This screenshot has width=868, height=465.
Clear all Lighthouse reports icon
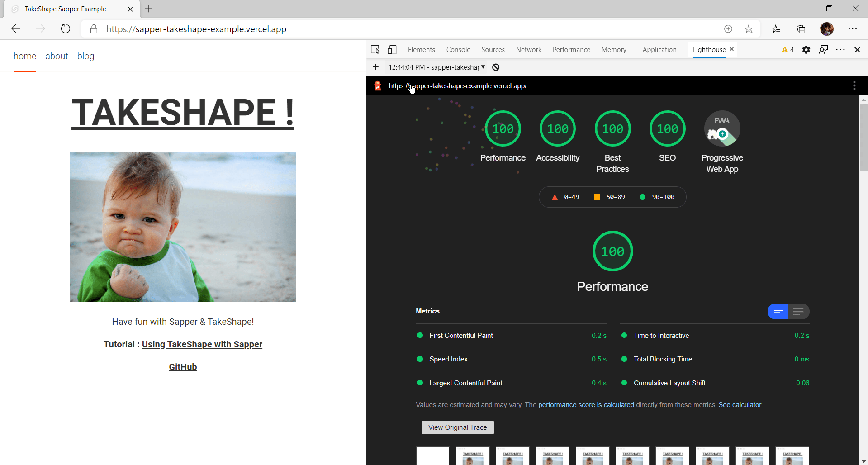496,67
